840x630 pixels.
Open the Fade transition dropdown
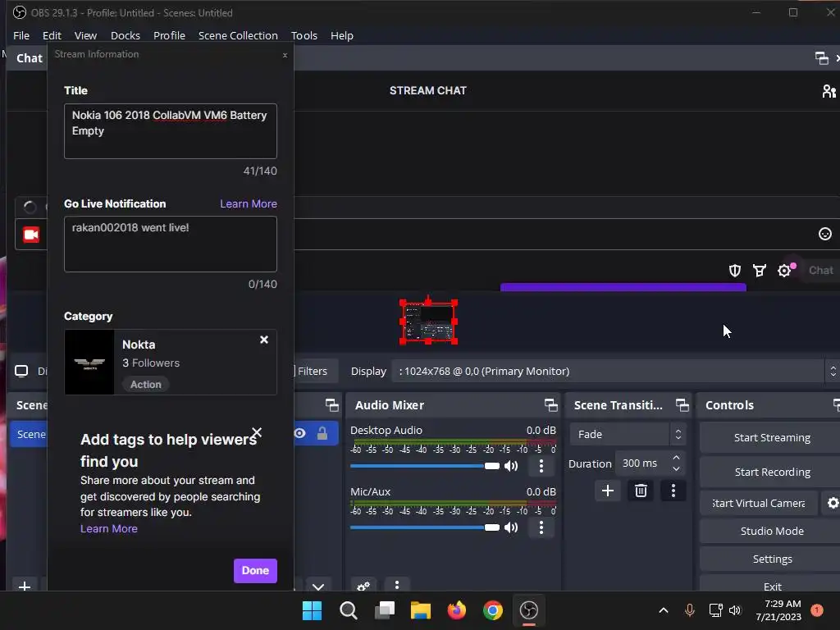(x=628, y=434)
